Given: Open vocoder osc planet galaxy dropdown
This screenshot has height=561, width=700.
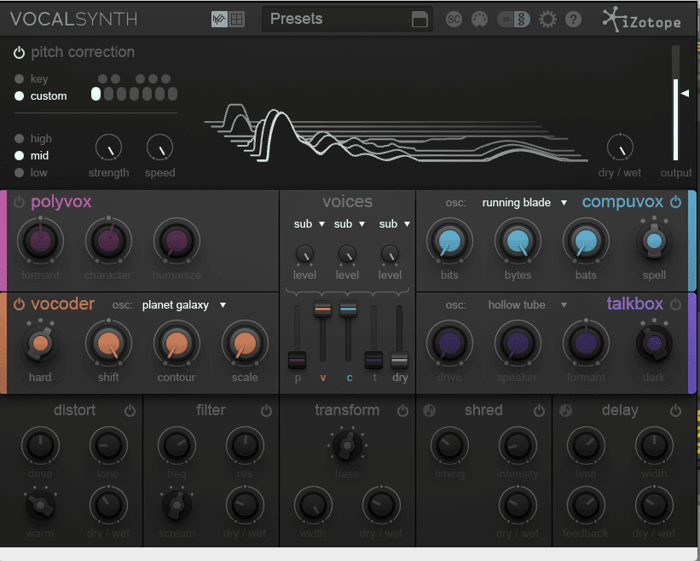Looking at the screenshot, I should click(184, 305).
